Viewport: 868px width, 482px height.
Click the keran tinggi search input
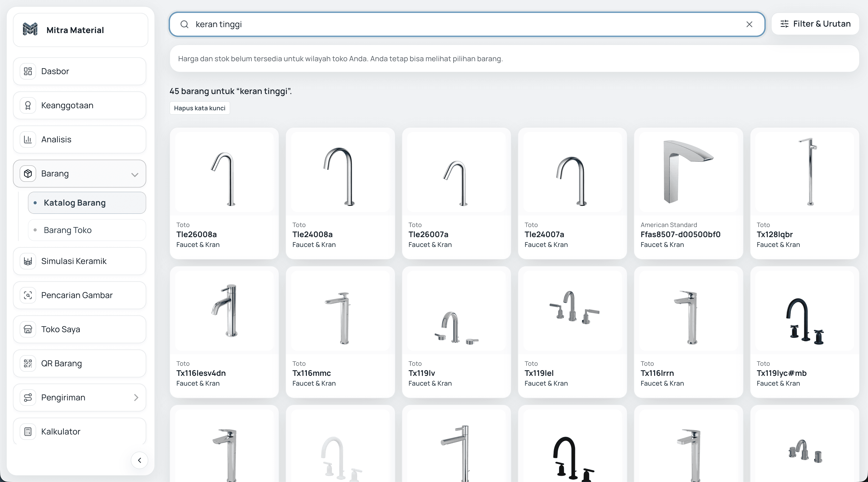pyautogui.click(x=467, y=24)
